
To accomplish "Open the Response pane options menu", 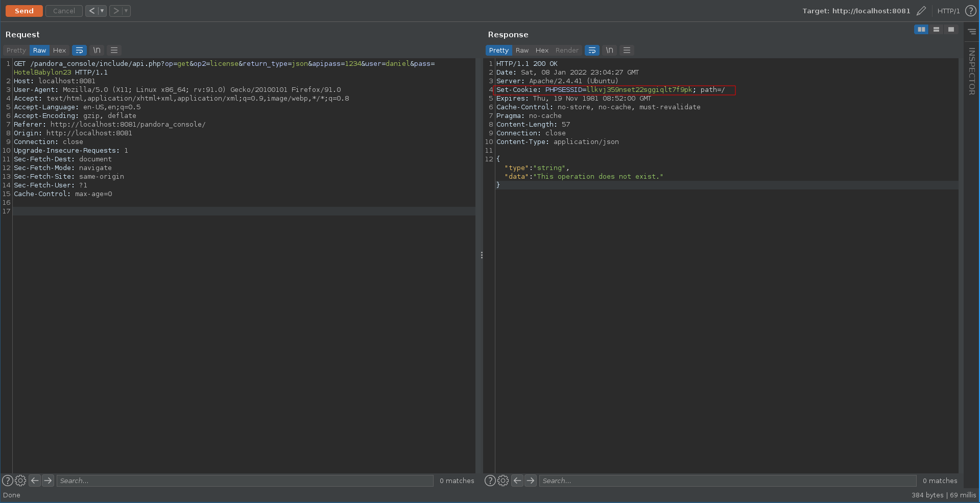I will pos(627,50).
